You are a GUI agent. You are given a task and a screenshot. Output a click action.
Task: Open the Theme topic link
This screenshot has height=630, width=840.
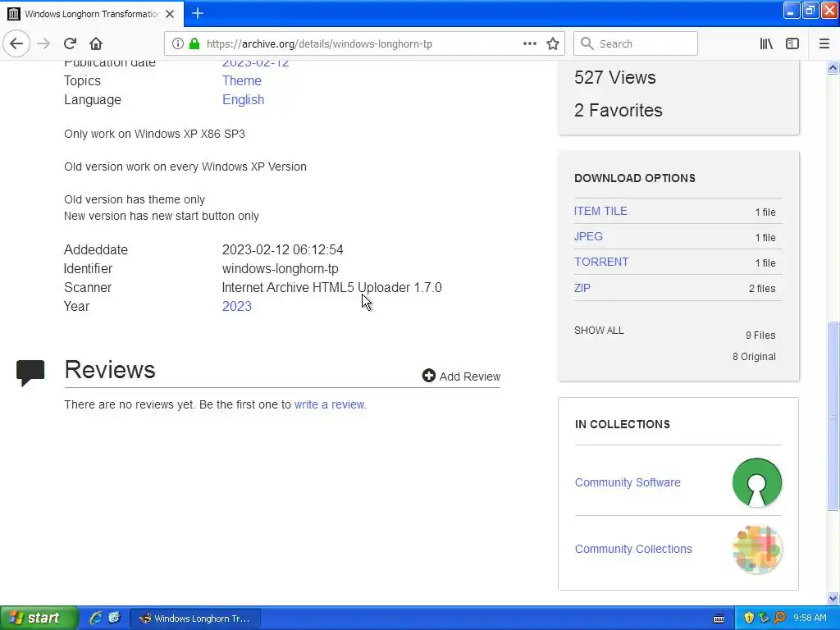(242, 80)
